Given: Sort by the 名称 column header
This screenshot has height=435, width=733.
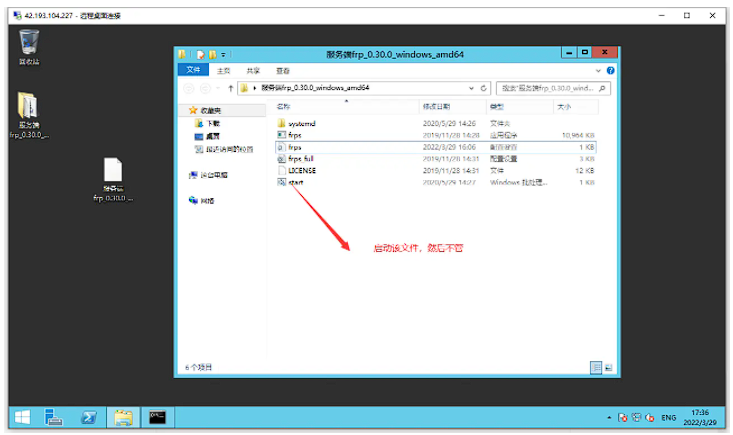Looking at the screenshot, I should [x=284, y=106].
